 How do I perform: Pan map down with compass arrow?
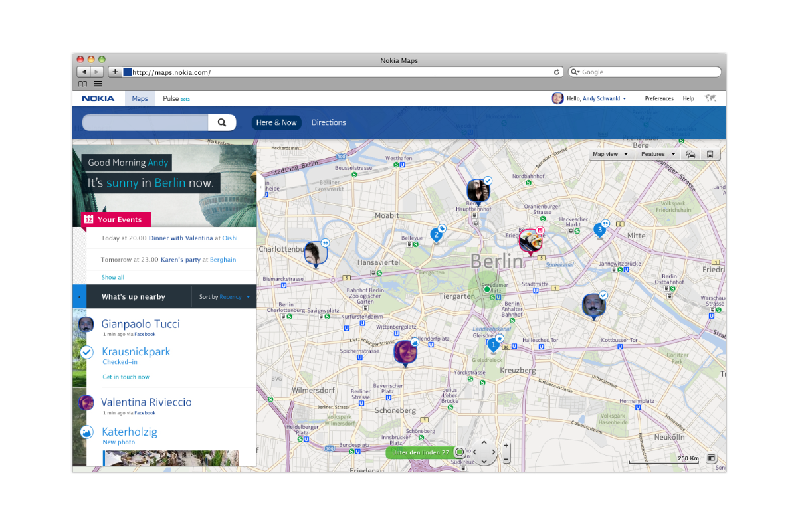tap(484, 460)
